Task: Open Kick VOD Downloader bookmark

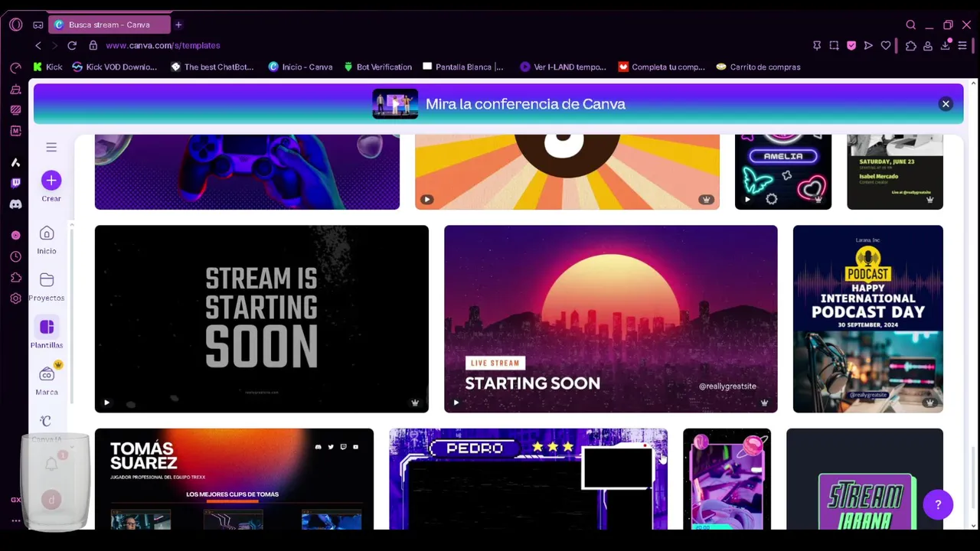Action: 115,67
